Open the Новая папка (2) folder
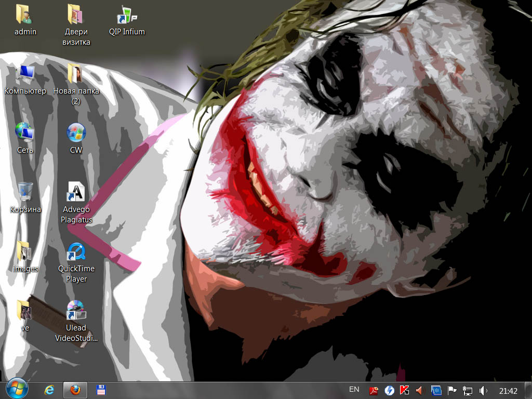The width and height of the screenshot is (532, 399). coord(76,84)
